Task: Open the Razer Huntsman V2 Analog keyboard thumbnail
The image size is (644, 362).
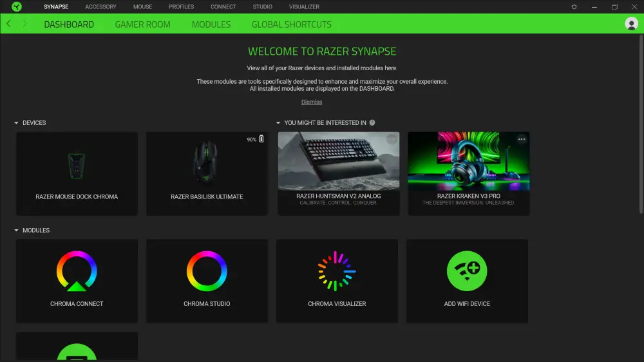Action: (x=339, y=161)
